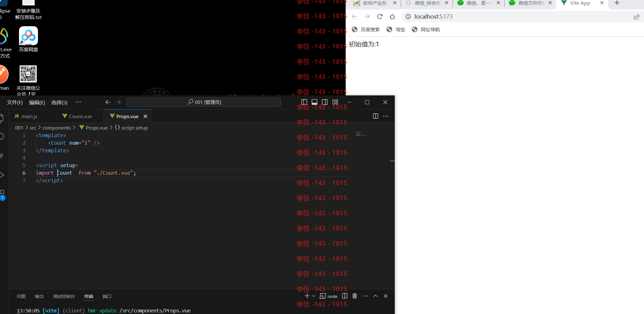This screenshot has width=644, height=314.
Task: Open the 安装步骤及解压密码.txt desktop file
Action: [x=28, y=10]
